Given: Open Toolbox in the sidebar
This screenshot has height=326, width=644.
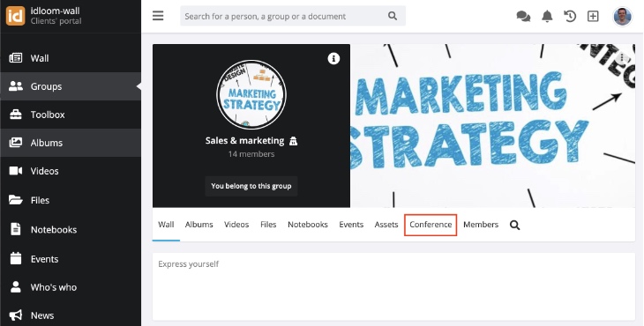Looking at the screenshot, I should (x=71, y=115).
